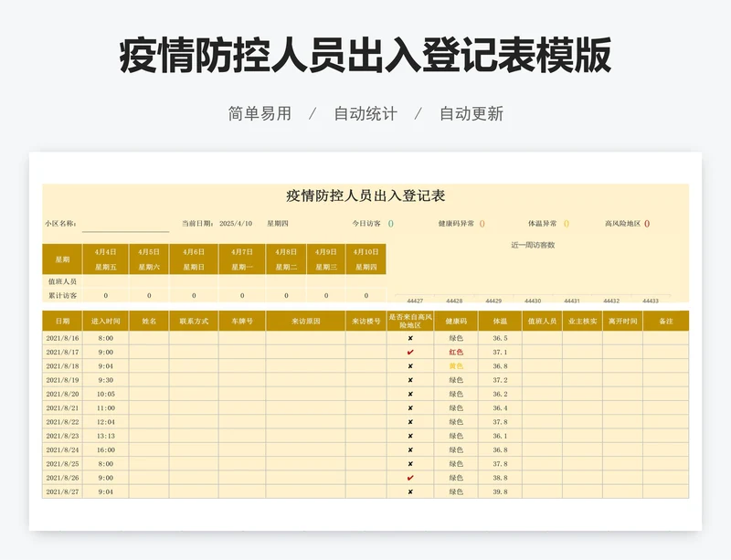Click the X mark in the 2021/8/20 row
731x560 pixels.
(x=410, y=394)
